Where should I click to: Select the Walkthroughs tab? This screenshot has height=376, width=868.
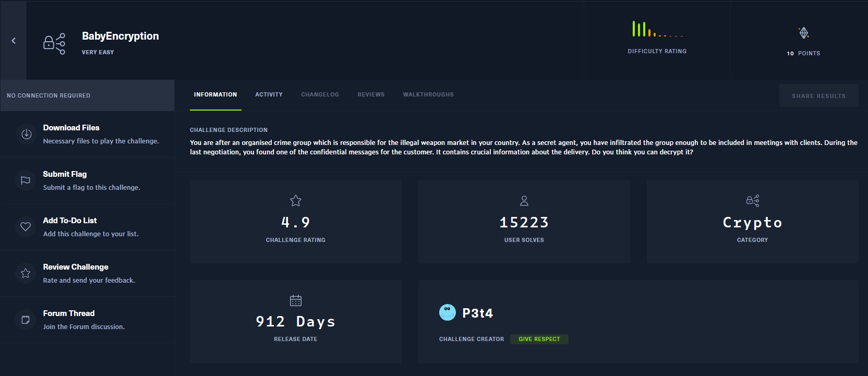(x=428, y=95)
